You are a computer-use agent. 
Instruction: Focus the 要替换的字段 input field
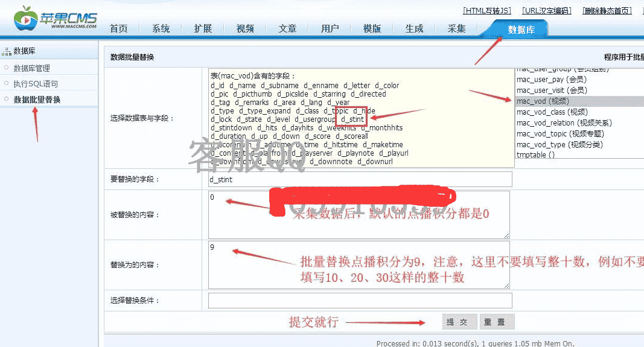click(360, 179)
